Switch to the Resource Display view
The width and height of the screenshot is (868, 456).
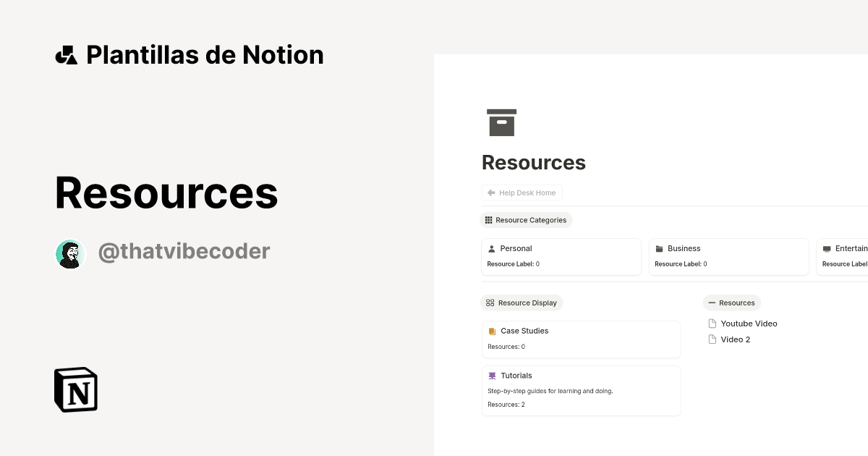522,303
